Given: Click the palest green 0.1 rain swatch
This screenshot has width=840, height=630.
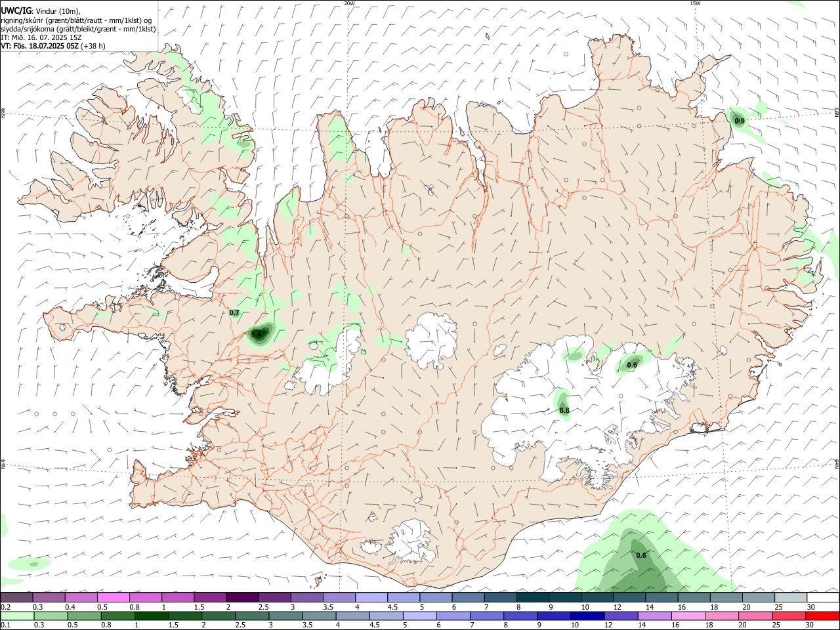Looking at the screenshot, I should 17,616.
